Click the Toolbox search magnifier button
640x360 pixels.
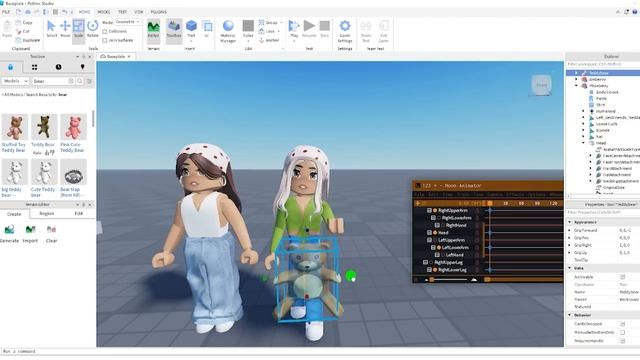[80, 81]
